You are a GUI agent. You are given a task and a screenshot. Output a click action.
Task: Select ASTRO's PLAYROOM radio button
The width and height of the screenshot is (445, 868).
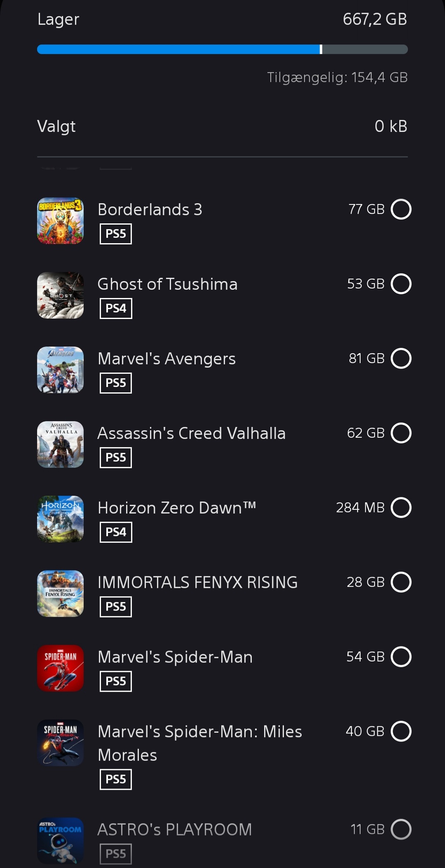[401, 830]
